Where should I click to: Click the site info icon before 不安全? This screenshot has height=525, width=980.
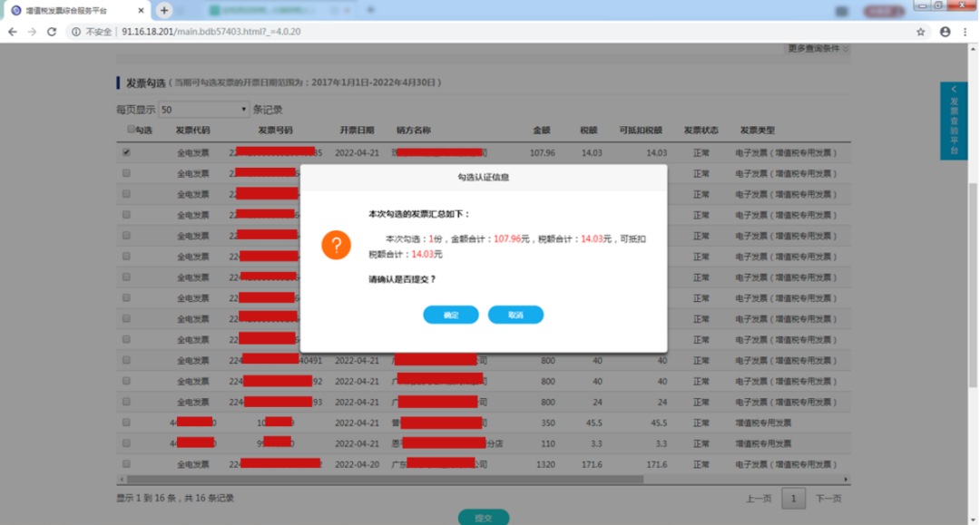coord(75,31)
